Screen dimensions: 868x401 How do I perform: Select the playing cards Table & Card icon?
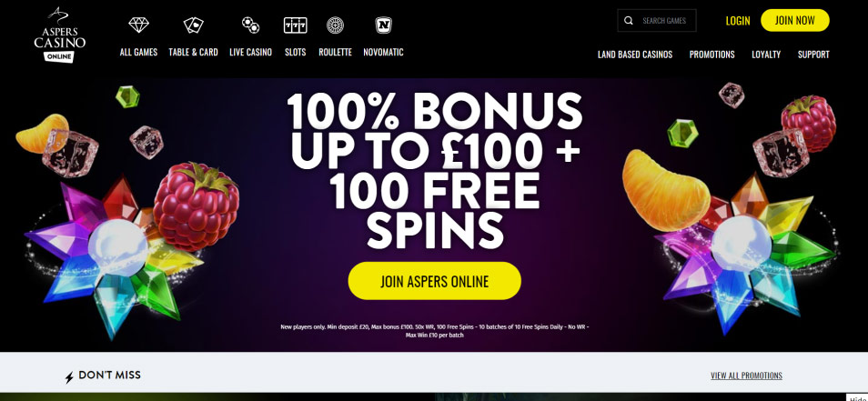coord(193,25)
